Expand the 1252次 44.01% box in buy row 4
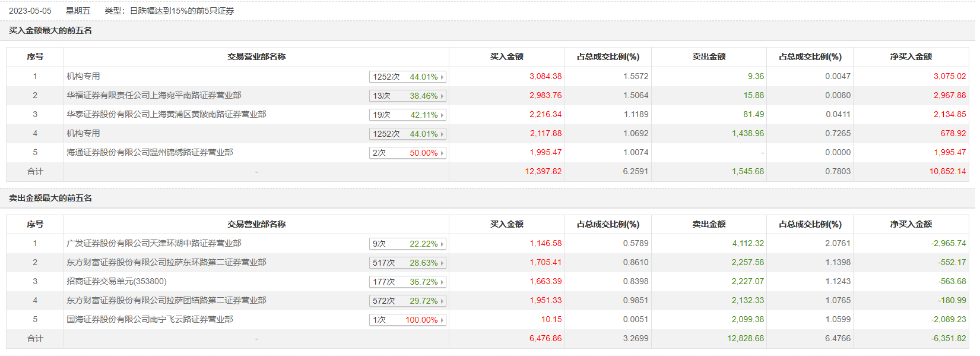 point(442,134)
